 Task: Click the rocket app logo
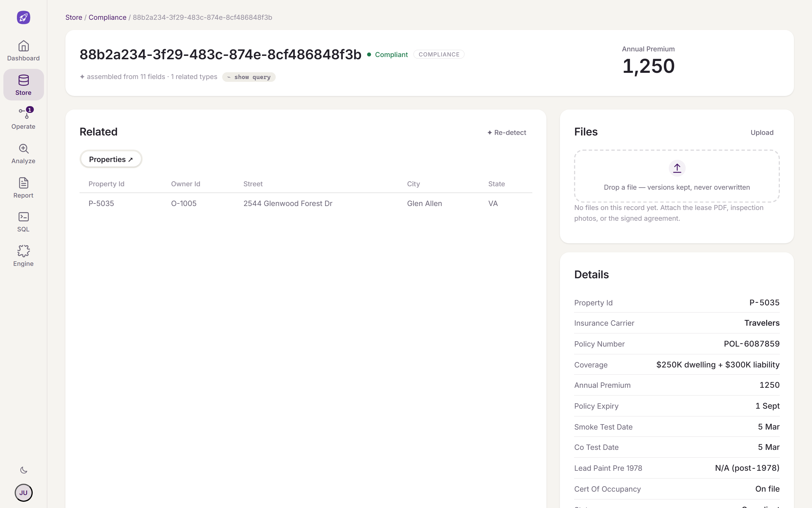point(23,17)
